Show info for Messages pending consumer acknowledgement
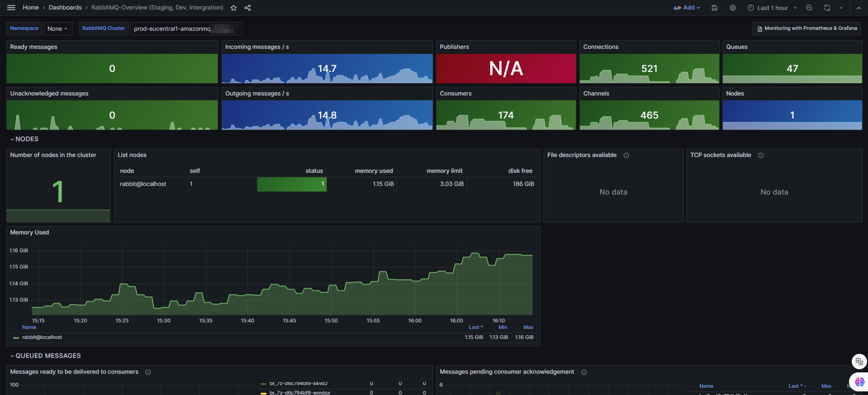The height and width of the screenshot is (395, 868). point(584,372)
